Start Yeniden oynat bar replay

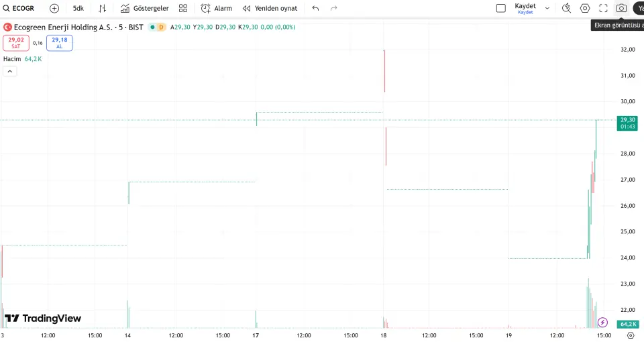click(x=270, y=8)
